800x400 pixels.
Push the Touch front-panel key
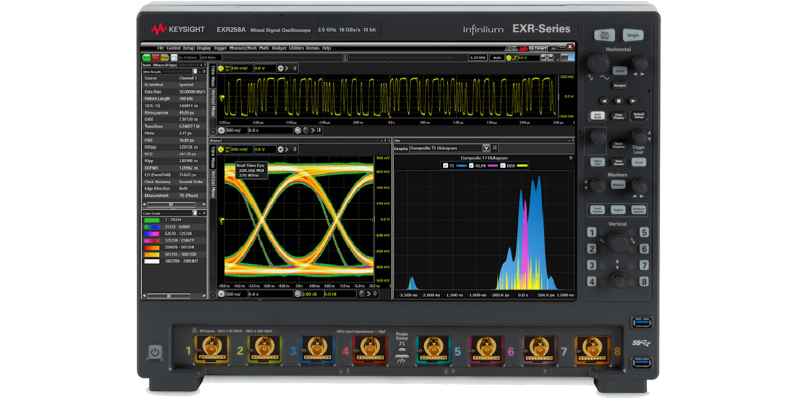click(638, 162)
